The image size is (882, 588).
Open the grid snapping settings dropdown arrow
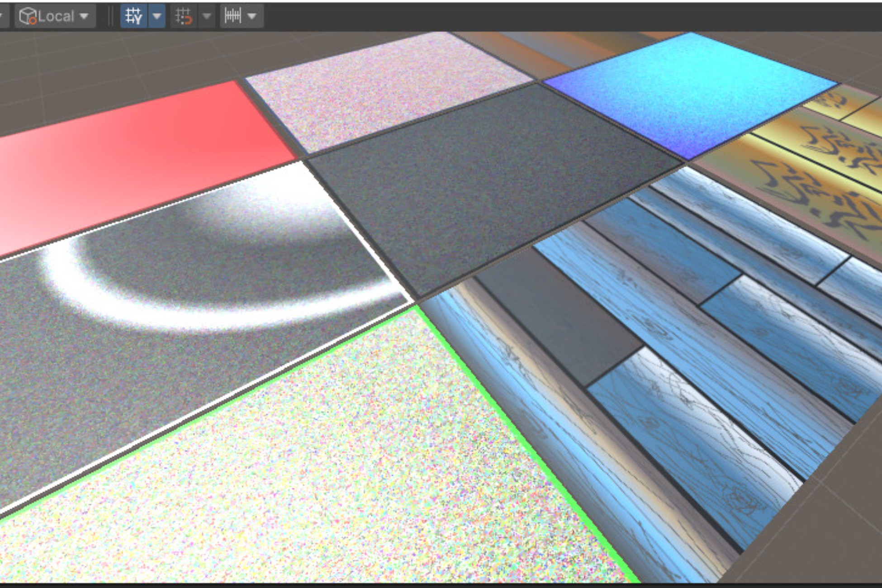click(x=207, y=17)
